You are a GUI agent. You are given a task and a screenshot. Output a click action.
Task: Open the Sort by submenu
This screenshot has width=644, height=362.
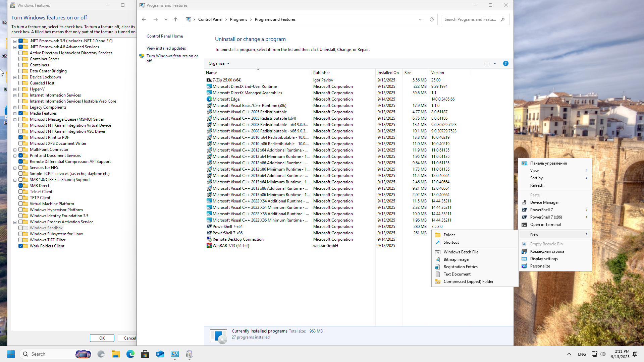[x=555, y=178]
